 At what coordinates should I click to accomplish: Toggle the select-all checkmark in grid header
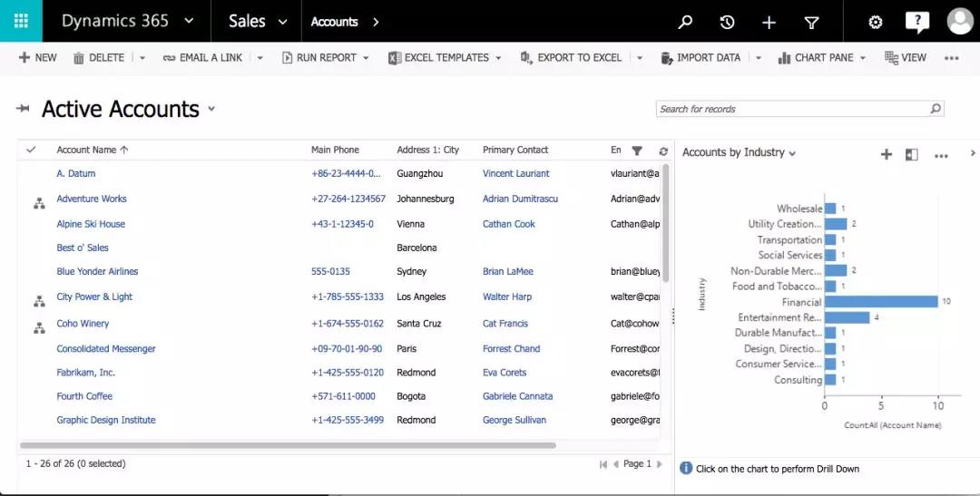click(x=31, y=150)
